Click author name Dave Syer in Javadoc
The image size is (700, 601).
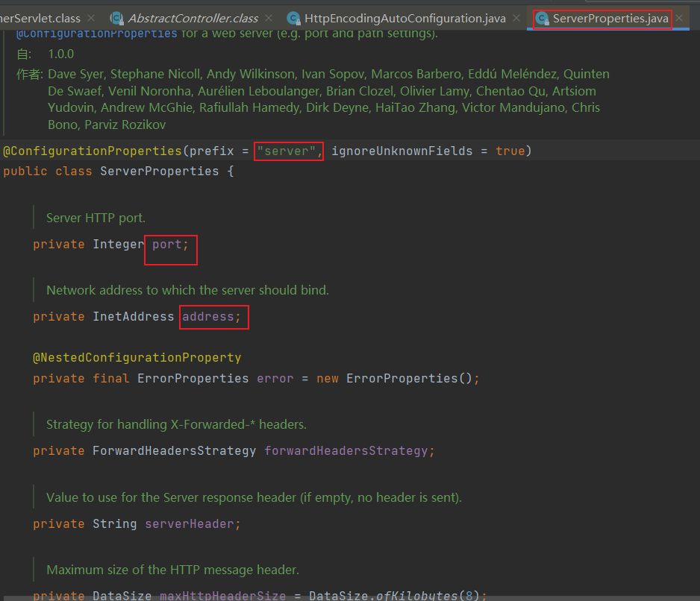pos(75,74)
